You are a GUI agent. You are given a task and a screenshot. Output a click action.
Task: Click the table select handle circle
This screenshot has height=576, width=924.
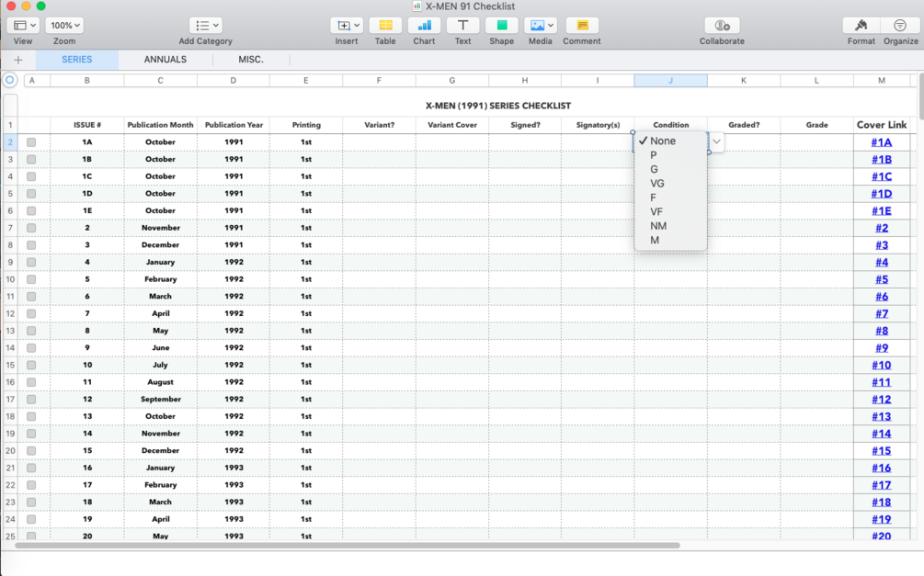pyautogui.click(x=10, y=80)
